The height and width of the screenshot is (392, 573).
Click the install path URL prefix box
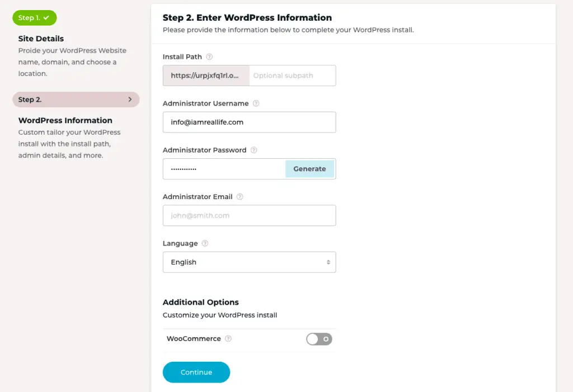[206, 75]
